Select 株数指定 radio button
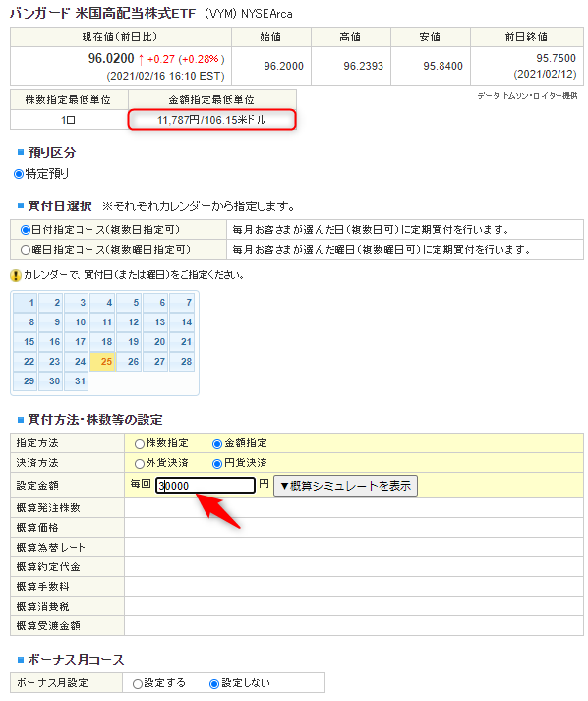This screenshot has width=588, height=701. coord(139,444)
